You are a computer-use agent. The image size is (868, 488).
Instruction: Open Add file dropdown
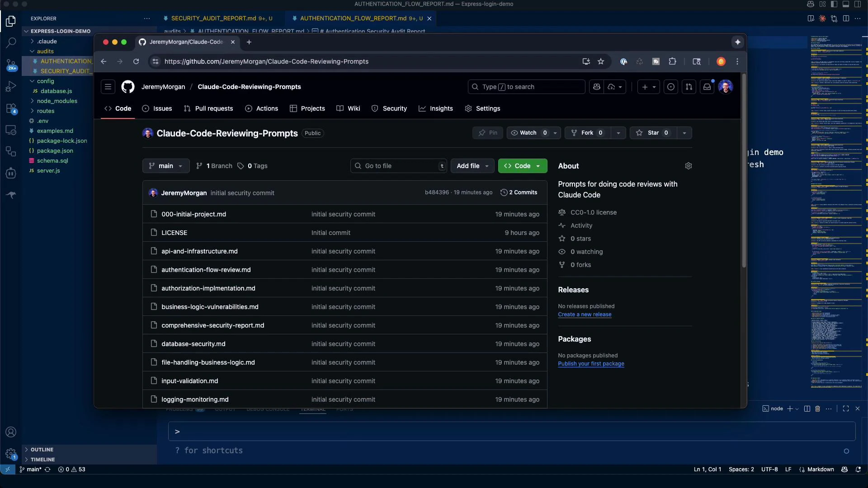click(x=472, y=166)
